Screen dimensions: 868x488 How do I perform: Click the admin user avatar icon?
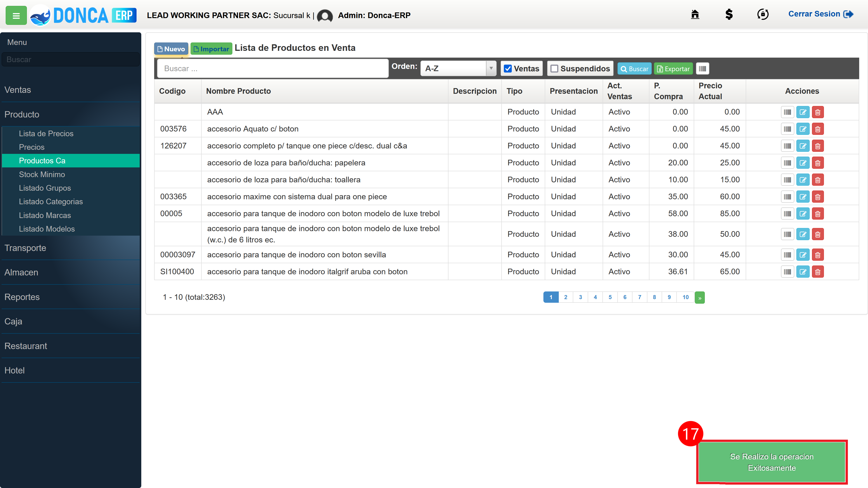click(x=325, y=16)
